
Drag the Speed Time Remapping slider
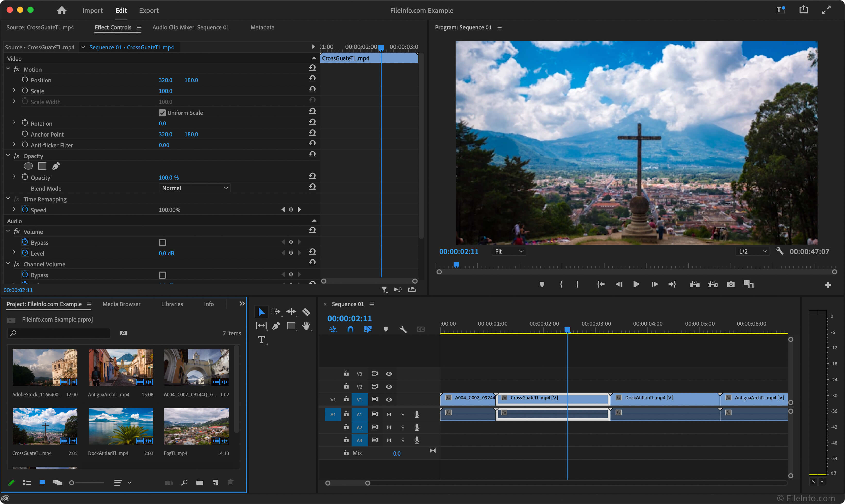pos(169,209)
